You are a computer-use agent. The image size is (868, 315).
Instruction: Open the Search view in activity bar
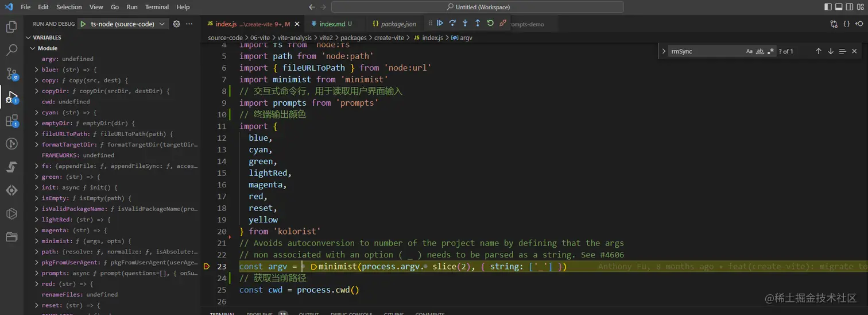(11, 50)
